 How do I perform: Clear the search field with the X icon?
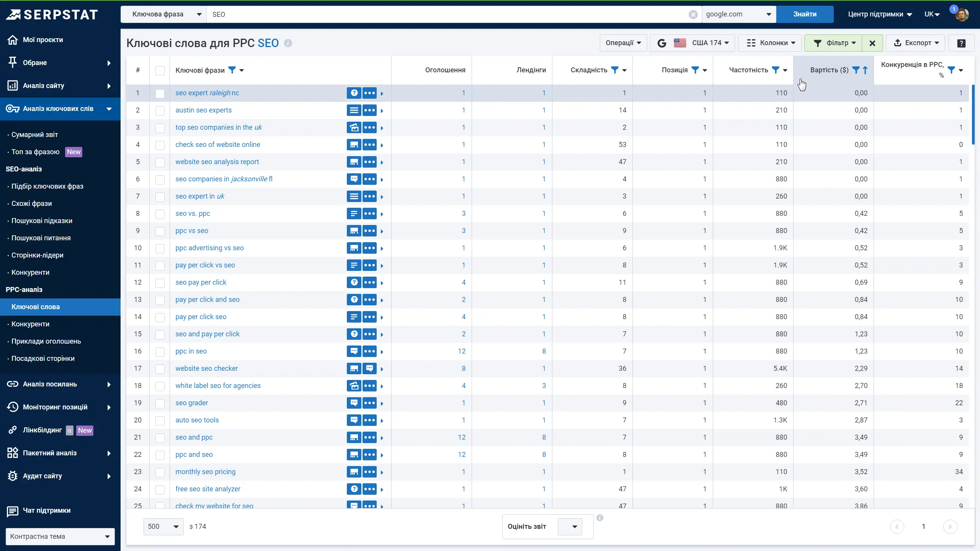pyautogui.click(x=693, y=15)
